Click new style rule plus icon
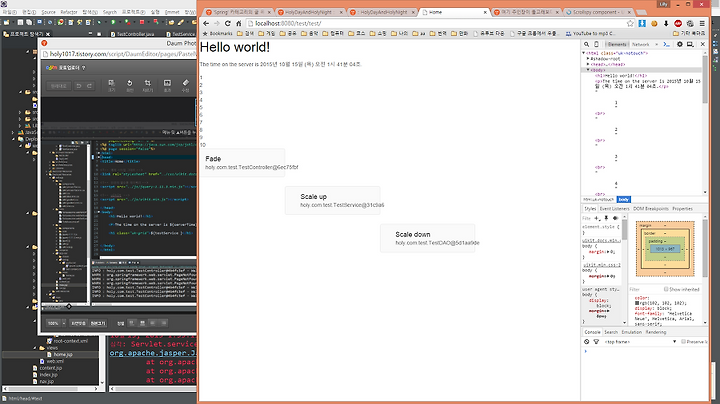This screenshot has height=404, width=720. [x=596, y=218]
